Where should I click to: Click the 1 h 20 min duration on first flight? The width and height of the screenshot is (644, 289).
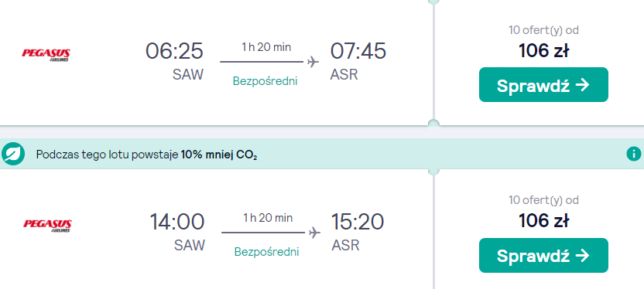[266, 46]
